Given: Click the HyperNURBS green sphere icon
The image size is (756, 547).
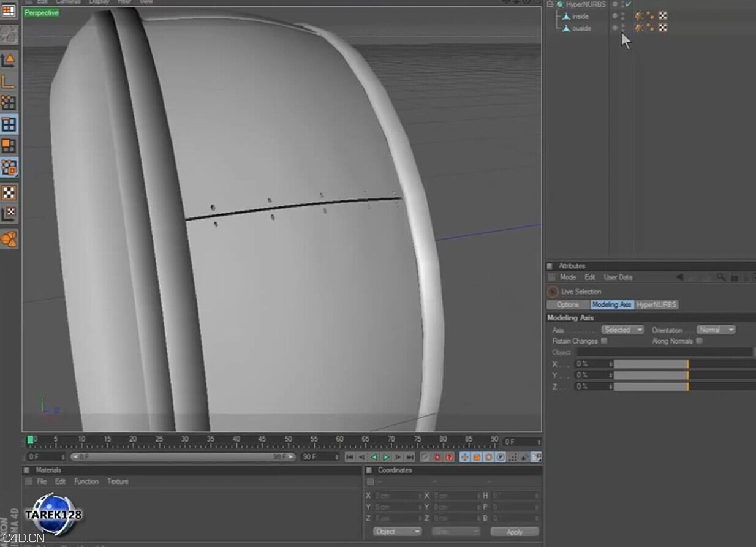Looking at the screenshot, I should click(559, 4).
